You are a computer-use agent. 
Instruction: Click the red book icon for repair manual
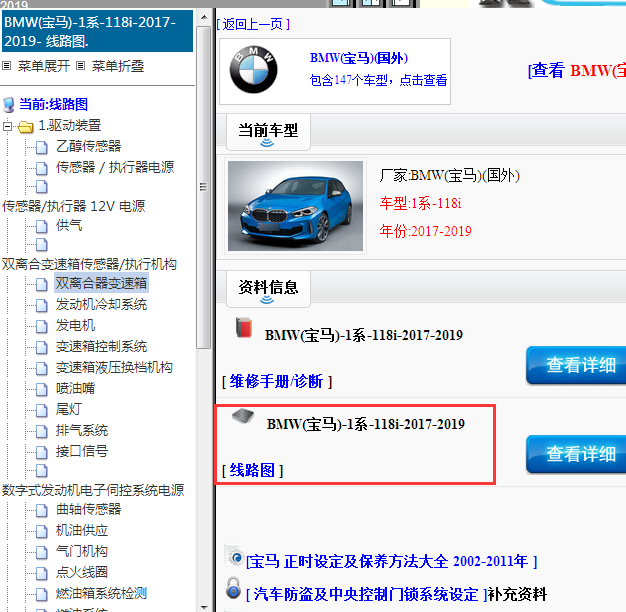pyautogui.click(x=244, y=327)
